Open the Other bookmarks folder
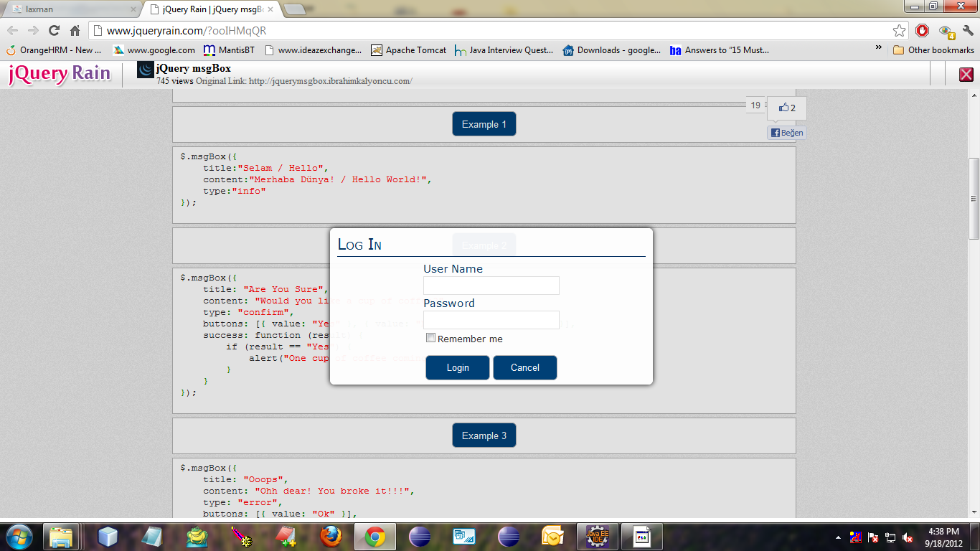Screen dimensions: 980x551 pos(933,50)
